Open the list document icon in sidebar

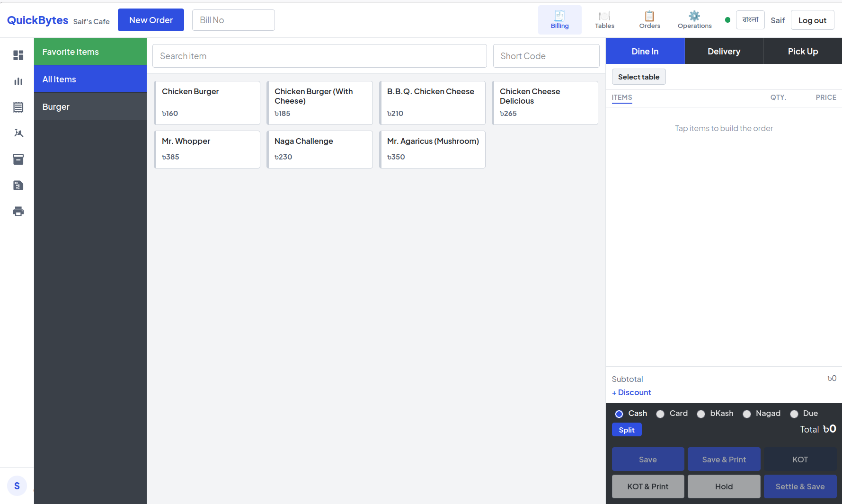pos(18,107)
